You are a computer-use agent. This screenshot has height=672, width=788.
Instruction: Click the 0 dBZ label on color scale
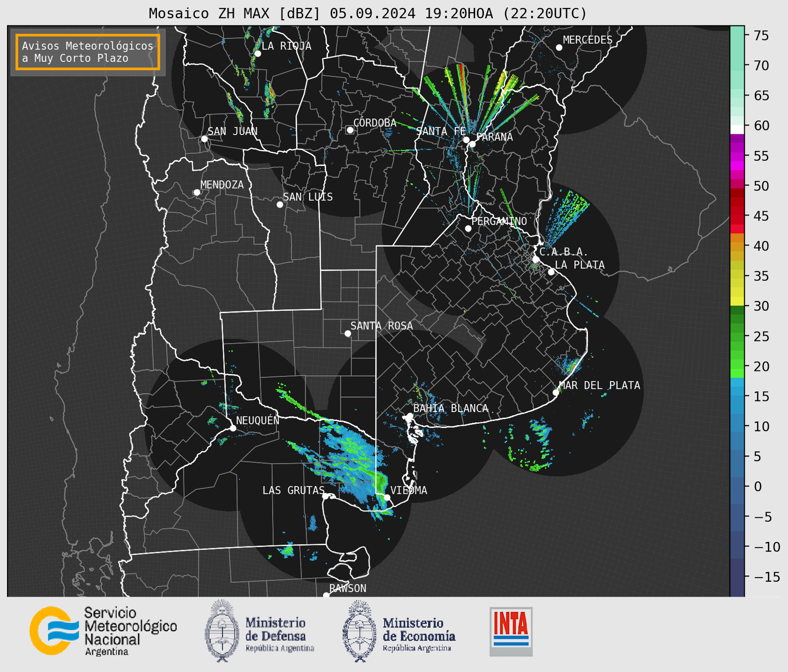pyautogui.click(x=758, y=486)
